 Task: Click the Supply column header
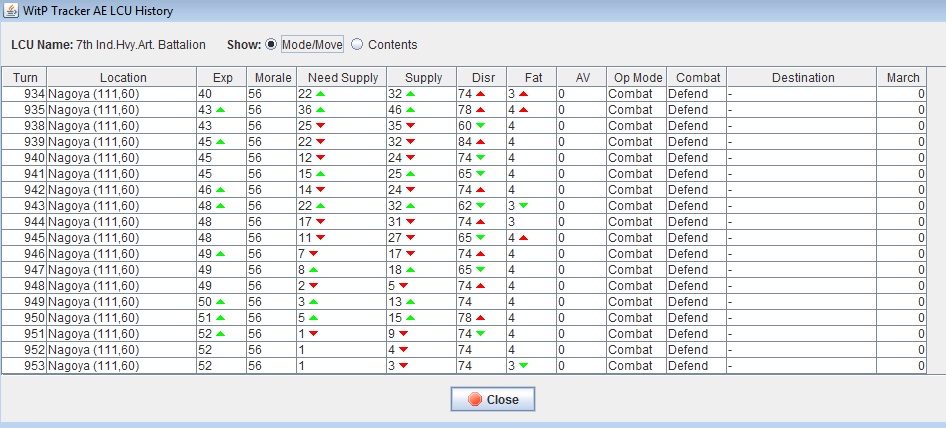(x=422, y=77)
